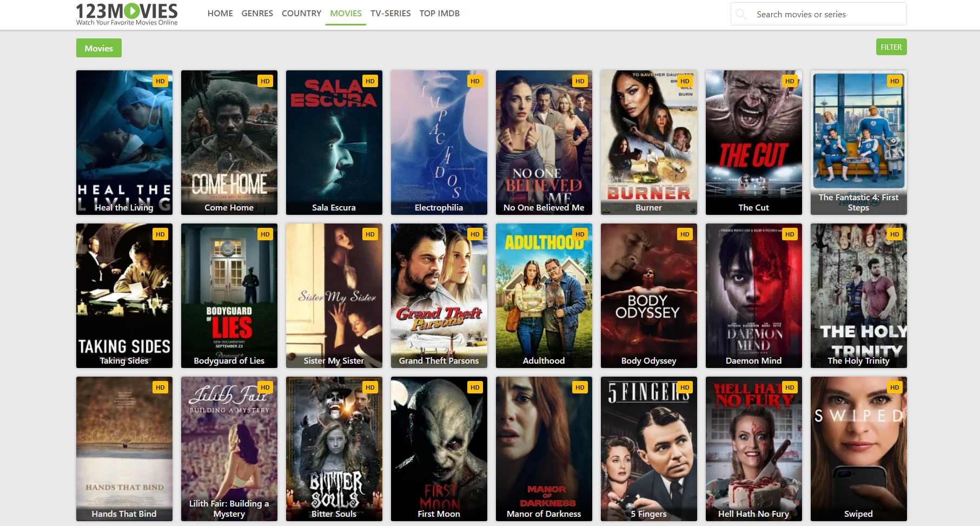980x526 pixels.
Task: Click the 123Movies site logo
Action: (x=127, y=14)
